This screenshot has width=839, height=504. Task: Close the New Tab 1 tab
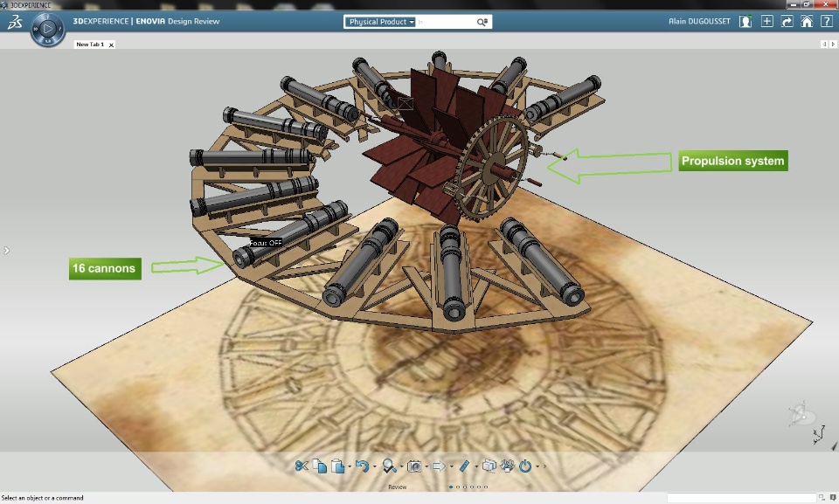pyautogui.click(x=111, y=45)
